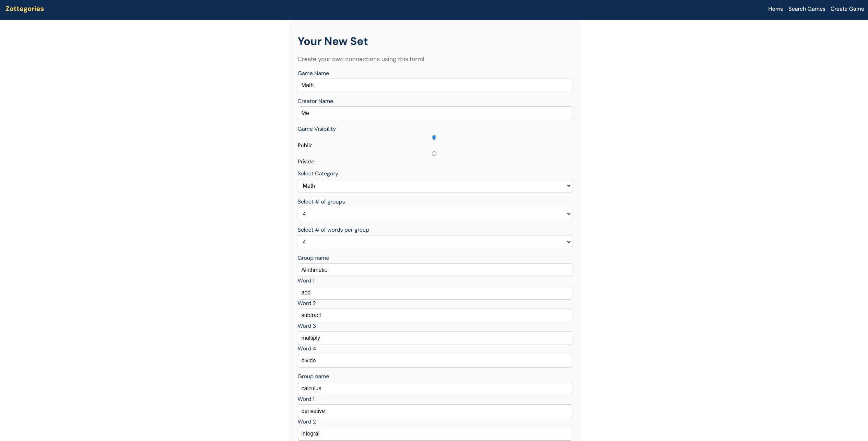Viewport: 868px width, 441px height.
Task: Select the Private visibility radio button
Action: 434,154
